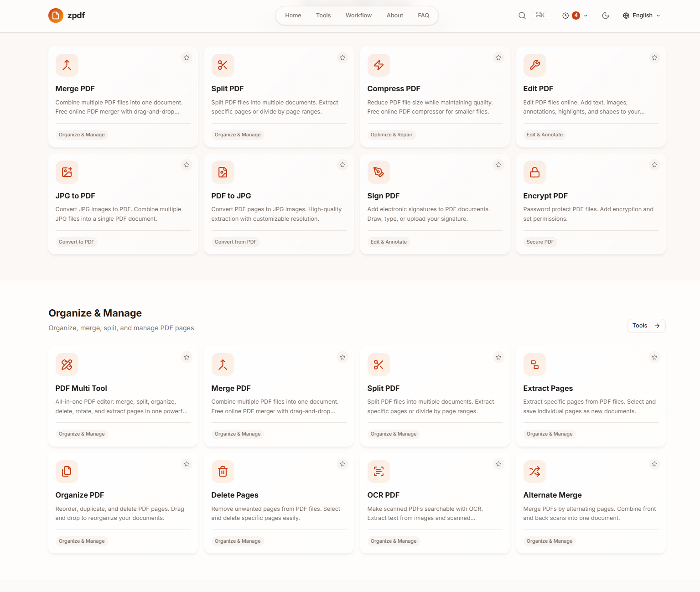Star the Compress PDF tool
700x592 pixels.
(498, 57)
